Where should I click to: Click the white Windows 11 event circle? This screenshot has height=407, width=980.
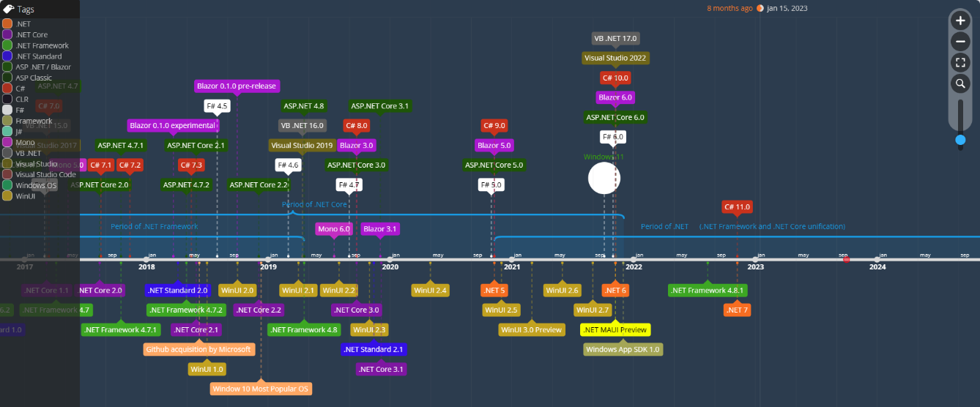(604, 179)
